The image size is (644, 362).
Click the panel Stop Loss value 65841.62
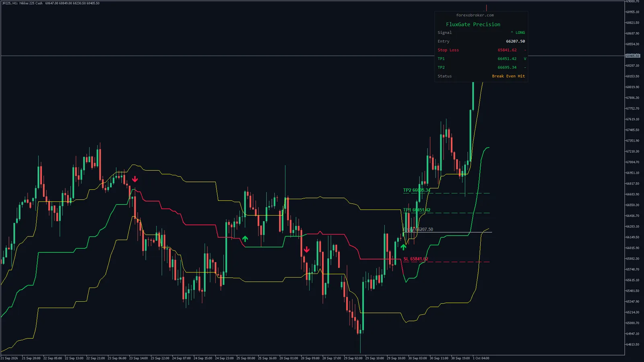507,50
